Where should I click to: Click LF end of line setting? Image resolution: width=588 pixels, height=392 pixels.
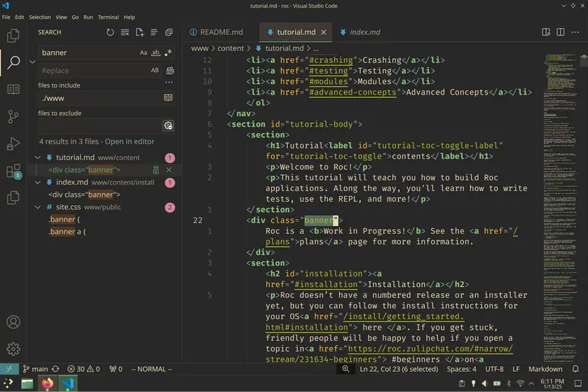(x=516, y=369)
